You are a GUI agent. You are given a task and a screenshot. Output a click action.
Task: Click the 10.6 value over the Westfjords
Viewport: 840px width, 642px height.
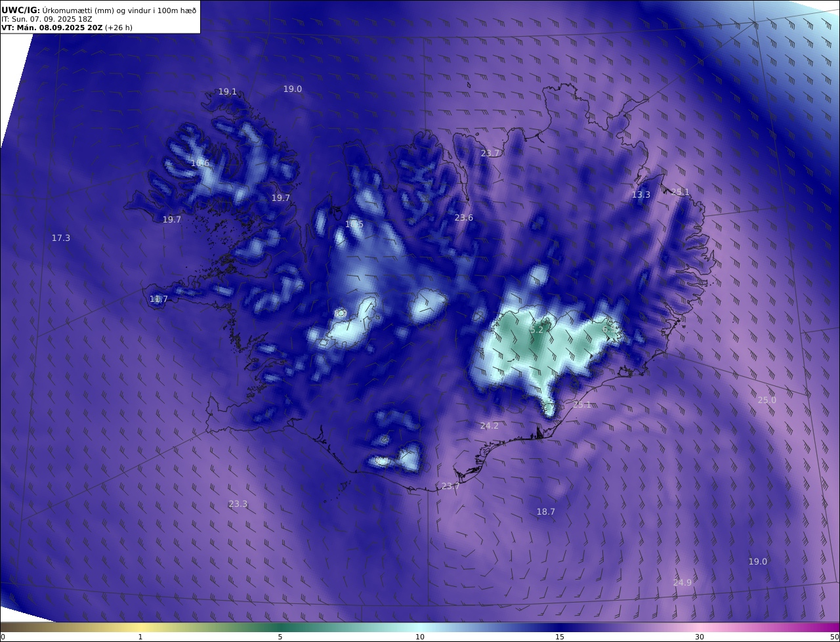[x=200, y=163]
